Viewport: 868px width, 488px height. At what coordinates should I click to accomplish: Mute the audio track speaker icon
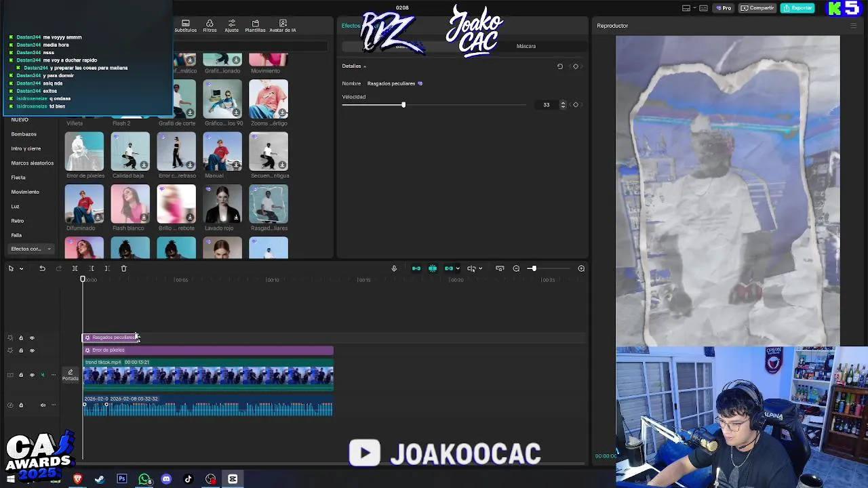[x=43, y=405]
